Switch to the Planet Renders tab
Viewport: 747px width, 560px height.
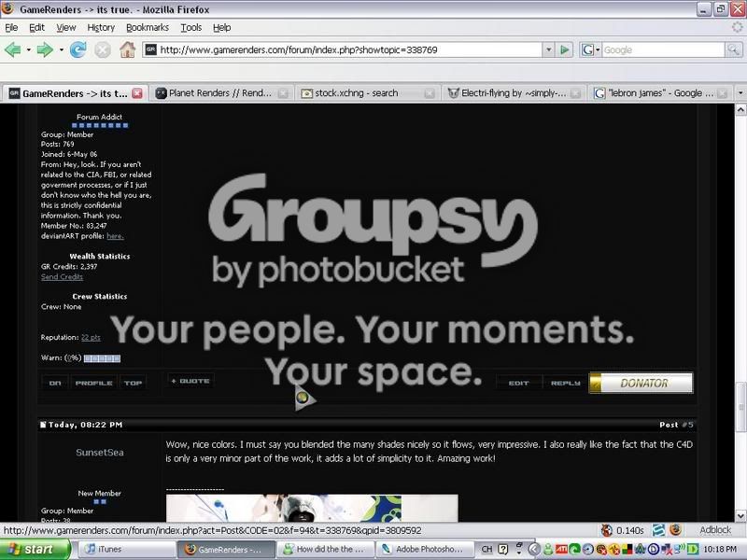pos(220,92)
